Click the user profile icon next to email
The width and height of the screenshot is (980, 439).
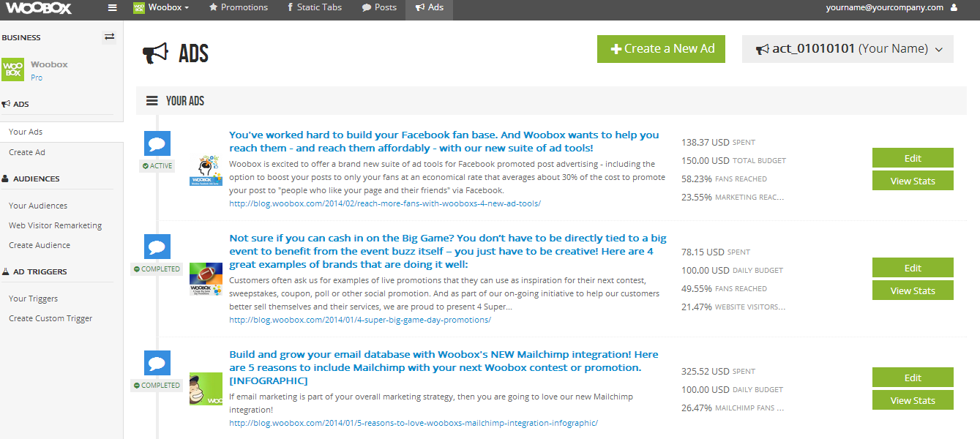click(x=954, y=7)
